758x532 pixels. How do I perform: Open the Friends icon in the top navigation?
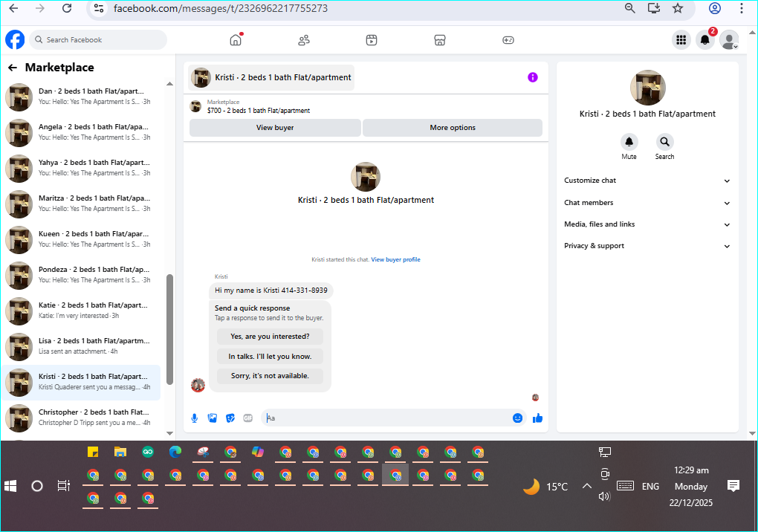click(304, 40)
